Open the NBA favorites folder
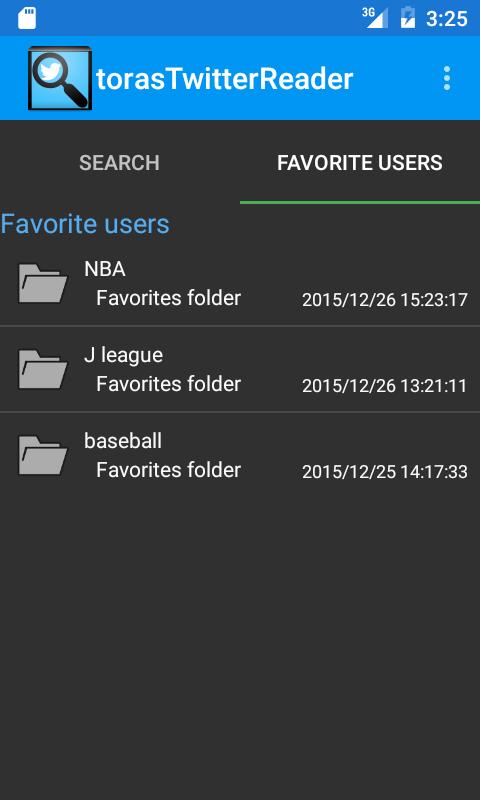The image size is (480, 800). 240,283
